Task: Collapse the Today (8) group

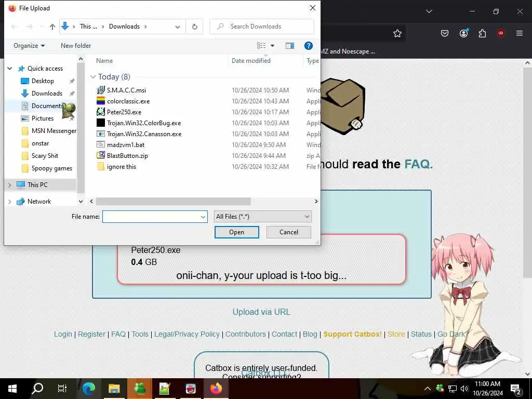Action: 93,77
